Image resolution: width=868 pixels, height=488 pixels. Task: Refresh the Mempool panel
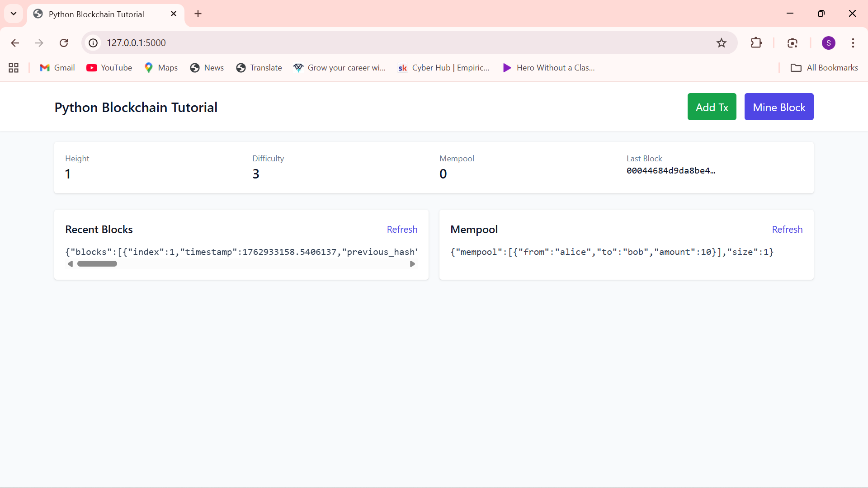tap(787, 230)
